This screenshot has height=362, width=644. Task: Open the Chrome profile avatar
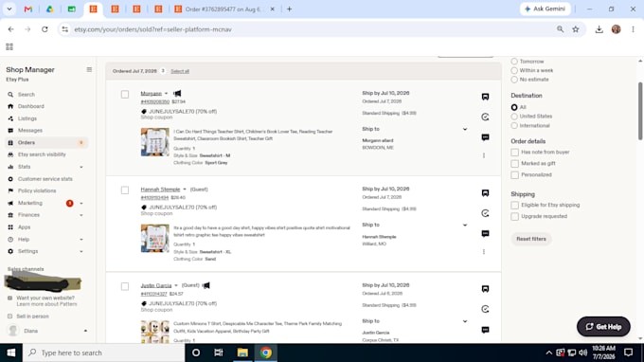pos(616,29)
